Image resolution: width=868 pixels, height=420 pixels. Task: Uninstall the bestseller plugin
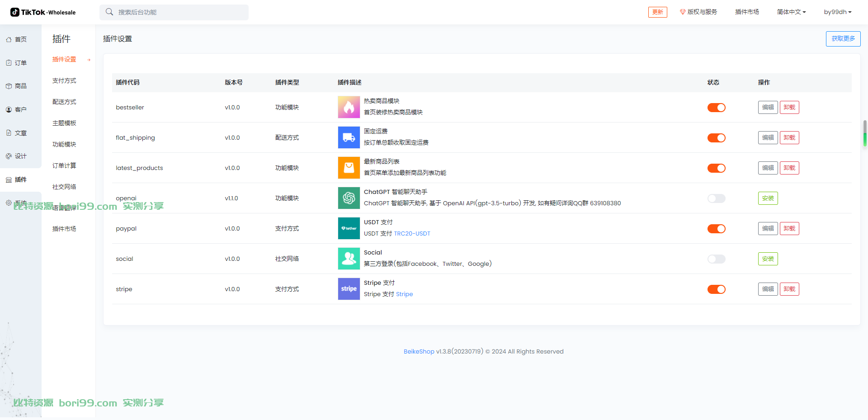click(789, 107)
